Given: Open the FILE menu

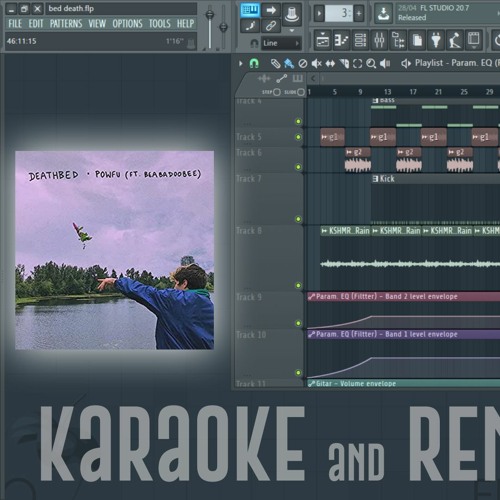Looking at the screenshot, I should [15, 24].
